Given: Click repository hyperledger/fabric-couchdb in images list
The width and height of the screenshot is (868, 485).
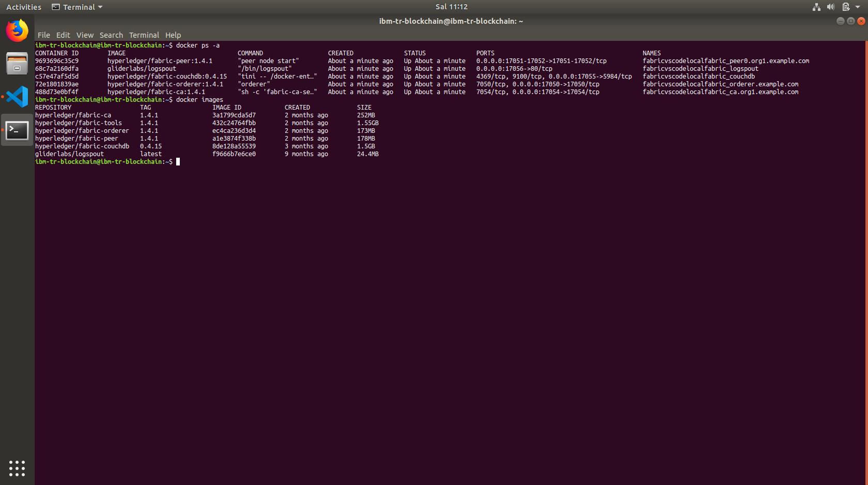Looking at the screenshot, I should point(82,146).
